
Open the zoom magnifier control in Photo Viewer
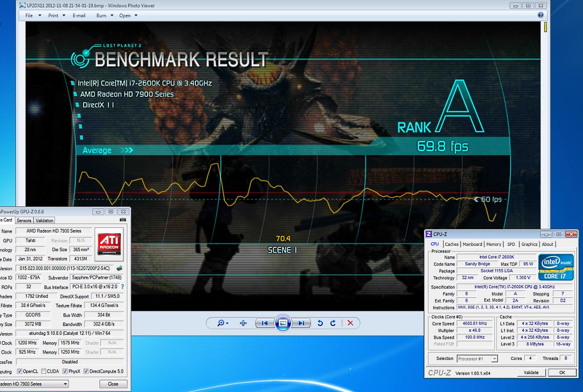[224, 323]
